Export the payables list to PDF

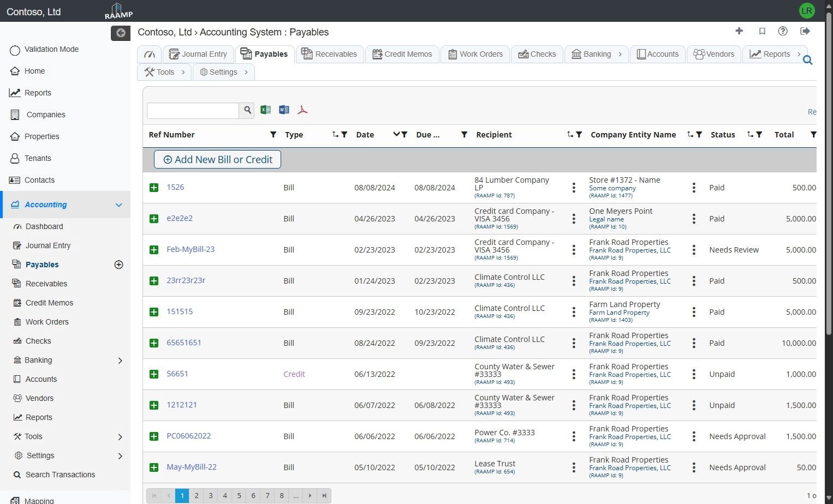[302, 110]
